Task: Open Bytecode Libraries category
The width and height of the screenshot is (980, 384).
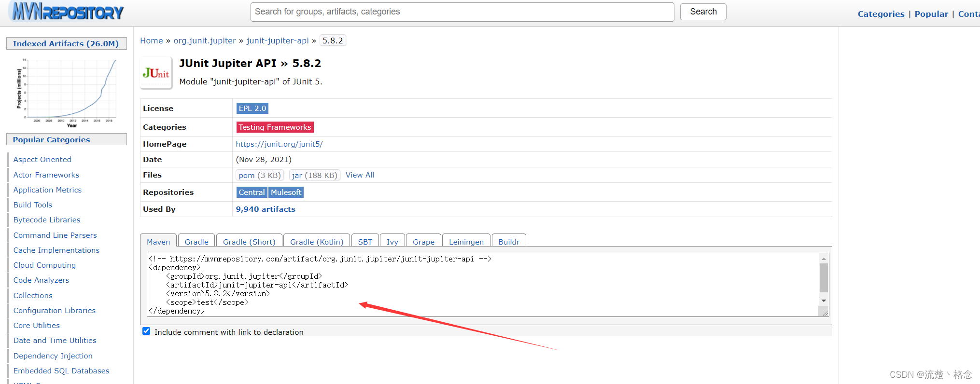Action: tap(47, 219)
